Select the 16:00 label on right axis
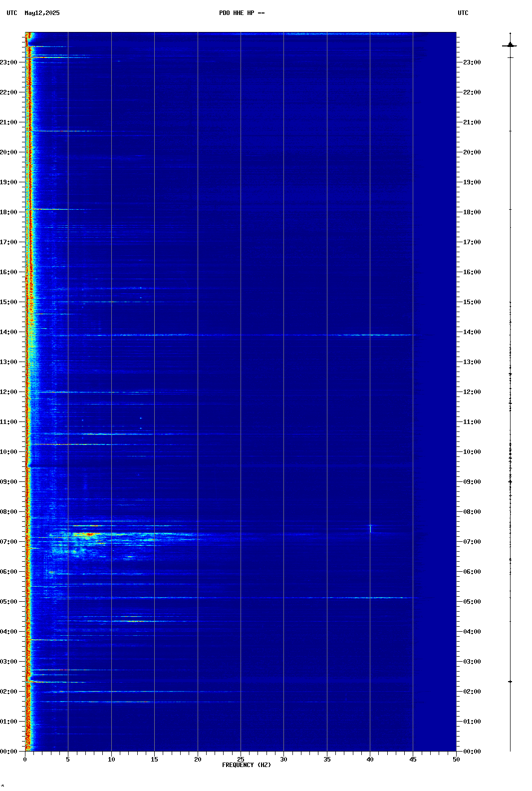 tap(472, 272)
